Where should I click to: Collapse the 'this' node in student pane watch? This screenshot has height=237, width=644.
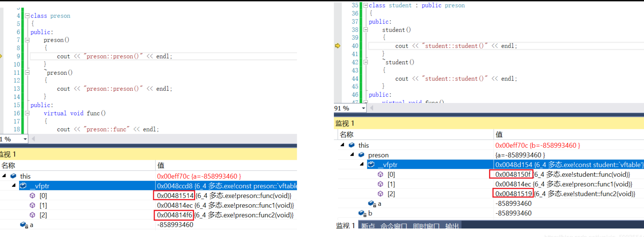(342, 145)
